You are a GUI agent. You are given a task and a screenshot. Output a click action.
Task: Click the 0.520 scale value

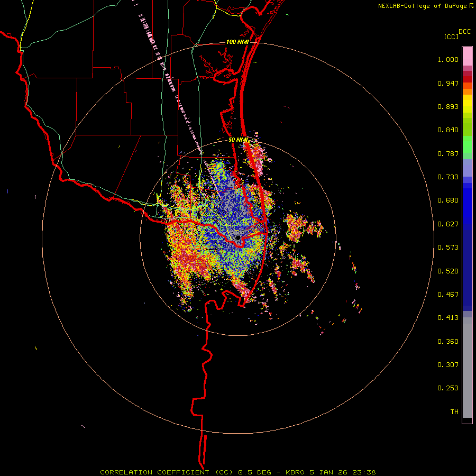pyautogui.click(x=448, y=271)
